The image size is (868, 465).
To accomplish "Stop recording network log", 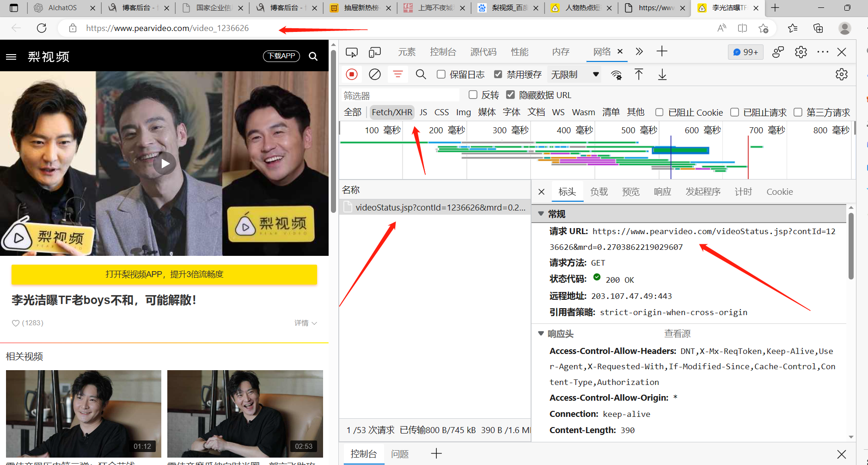I will pyautogui.click(x=352, y=74).
